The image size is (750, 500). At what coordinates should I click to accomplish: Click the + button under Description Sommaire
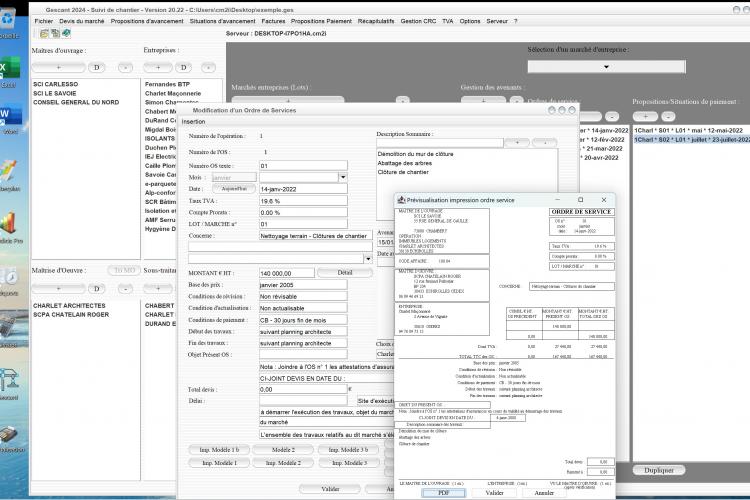(517, 142)
